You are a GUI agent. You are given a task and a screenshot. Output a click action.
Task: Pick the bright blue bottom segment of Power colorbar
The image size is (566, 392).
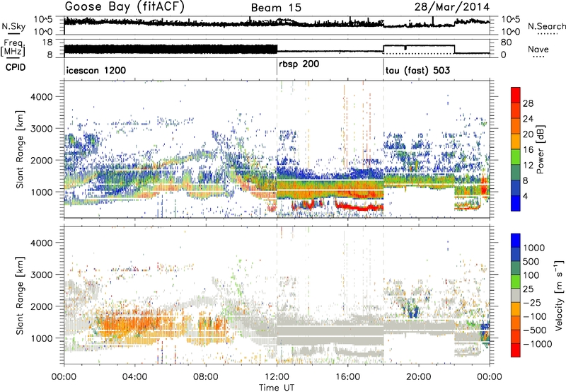[516, 203]
